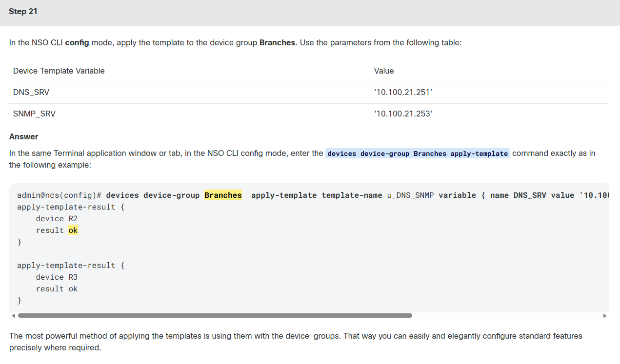This screenshot has width=620, height=364.
Task: Click the empty scrollbar track right of thumb
Action: click(x=507, y=316)
